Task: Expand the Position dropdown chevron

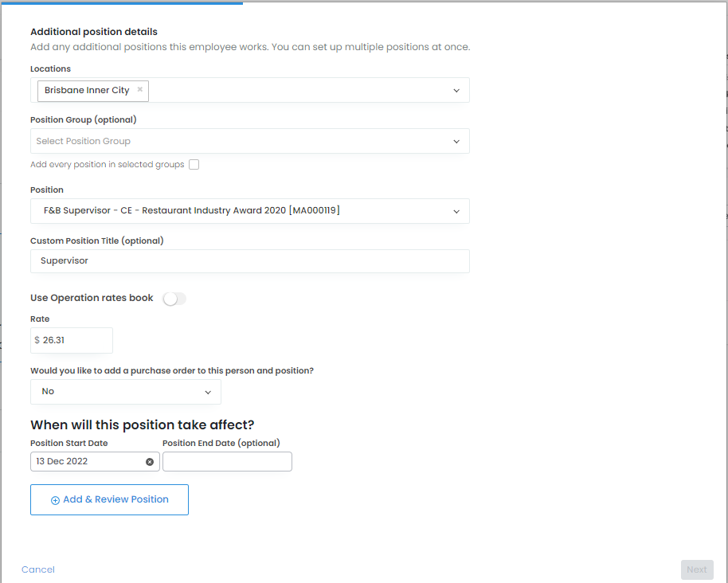Action: click(456, 212)
